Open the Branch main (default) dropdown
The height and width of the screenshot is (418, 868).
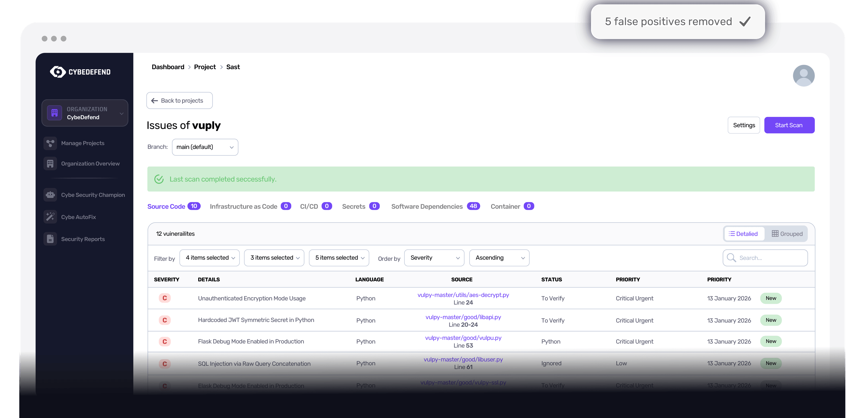[x=205, y=147]
